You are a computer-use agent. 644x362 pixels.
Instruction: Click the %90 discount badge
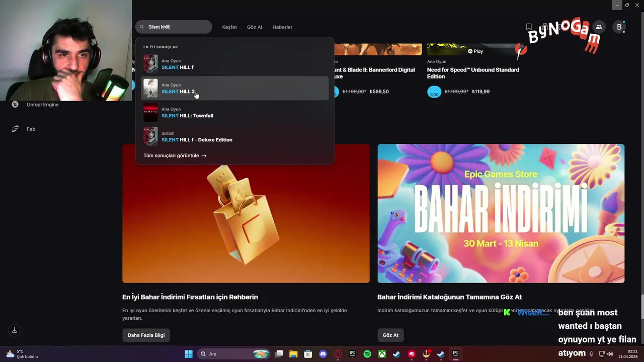pyautogui.click(x=434, y=92)
